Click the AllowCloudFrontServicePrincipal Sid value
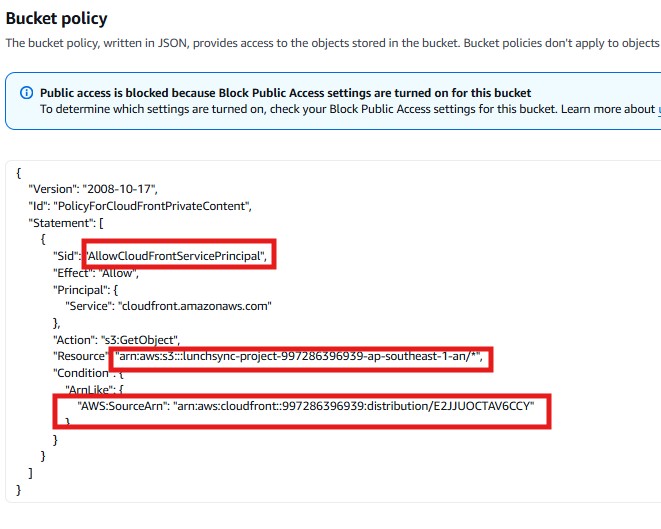Viewport: 661px width, 529px height. pyautogui.click(x=179, y=257)
